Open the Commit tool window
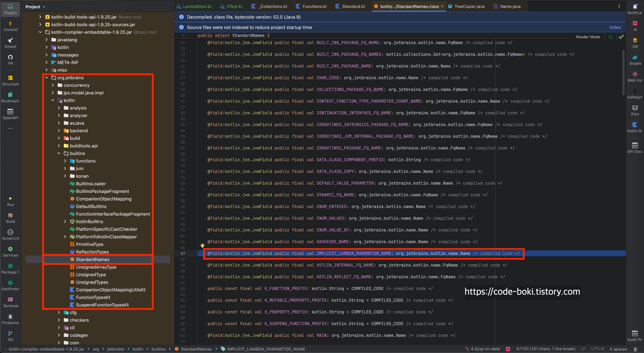This screenshot has width=644, height=353. 10,26
